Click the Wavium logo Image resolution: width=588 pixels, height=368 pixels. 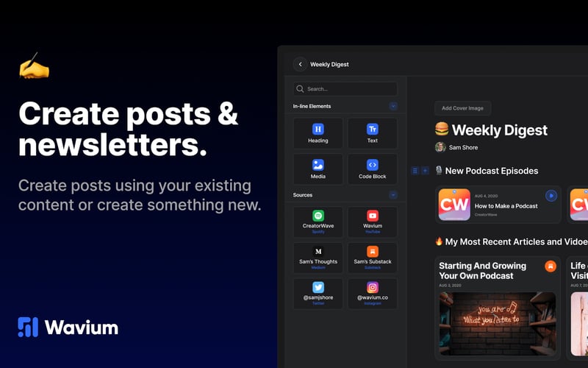pos(68,328)
